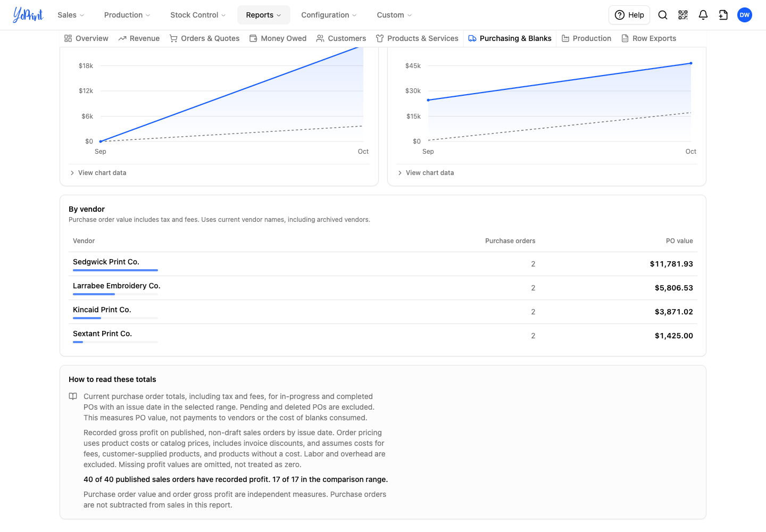This screenshot has height=532, width=766.
Task: Click the Vendor column header
Action: [x=84, y=241]
